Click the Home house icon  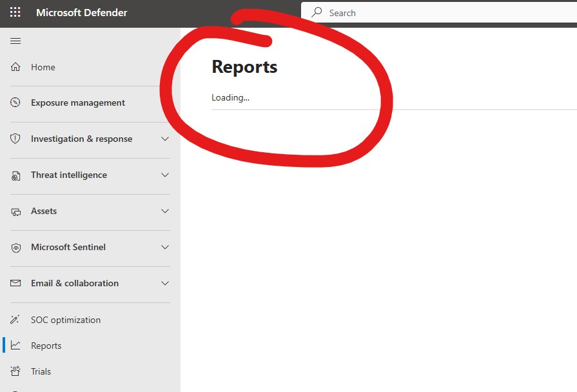pos(15,67)
